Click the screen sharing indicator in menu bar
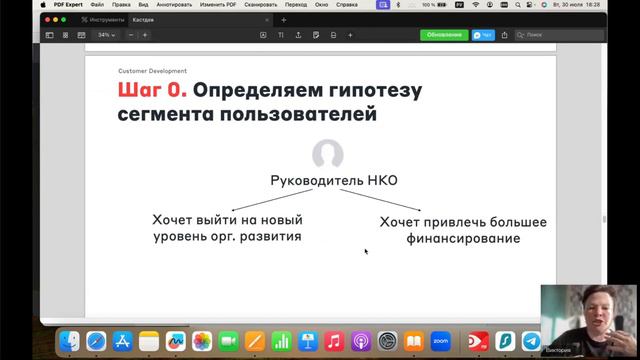640x360 pixels. coord(383,4)
